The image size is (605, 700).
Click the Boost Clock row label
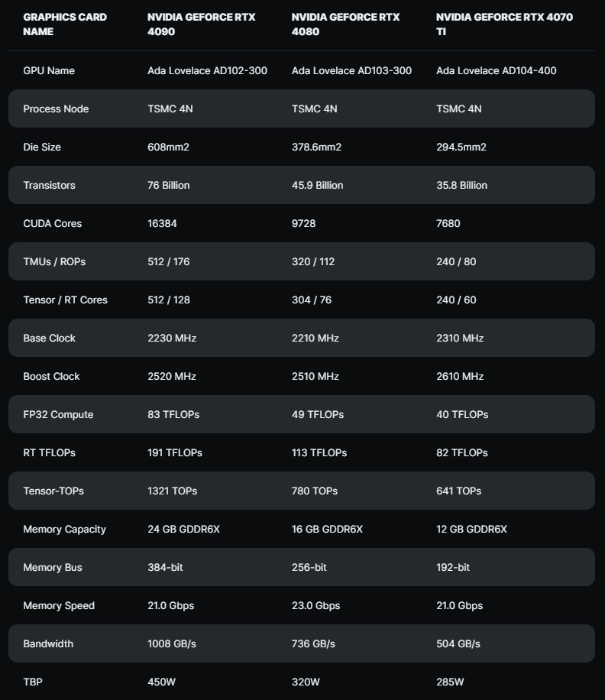tap(51, 376)
